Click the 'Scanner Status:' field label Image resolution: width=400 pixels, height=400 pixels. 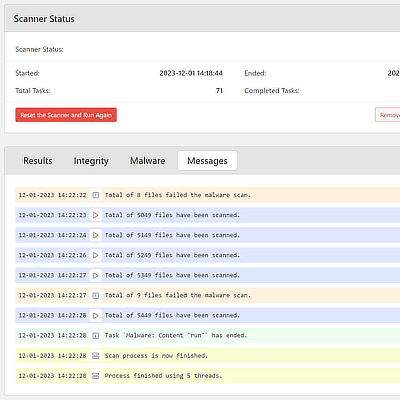pos(39,49)
